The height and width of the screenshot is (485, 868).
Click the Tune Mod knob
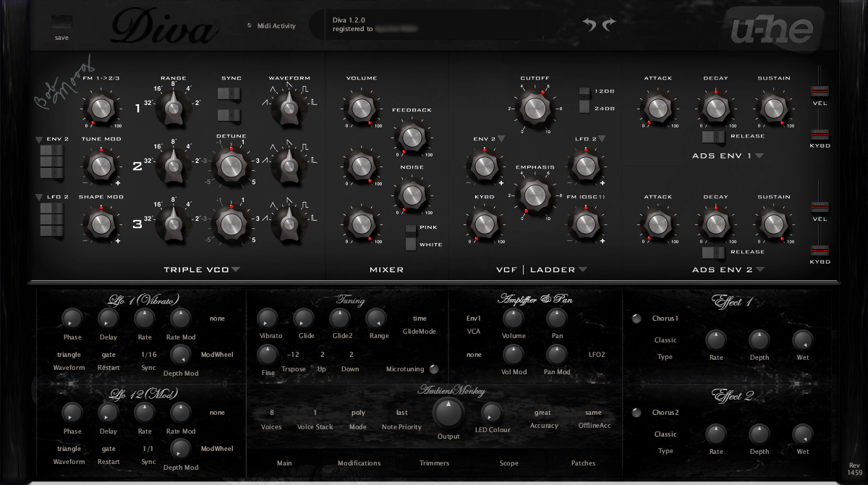pyautogui.click(x=100, y=166)
